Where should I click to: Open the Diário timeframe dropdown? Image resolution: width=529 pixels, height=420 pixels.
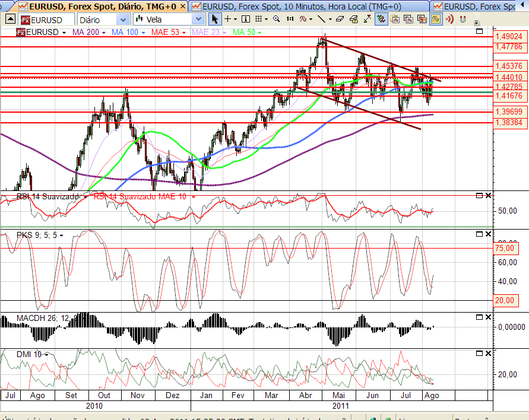click(122, 20)
